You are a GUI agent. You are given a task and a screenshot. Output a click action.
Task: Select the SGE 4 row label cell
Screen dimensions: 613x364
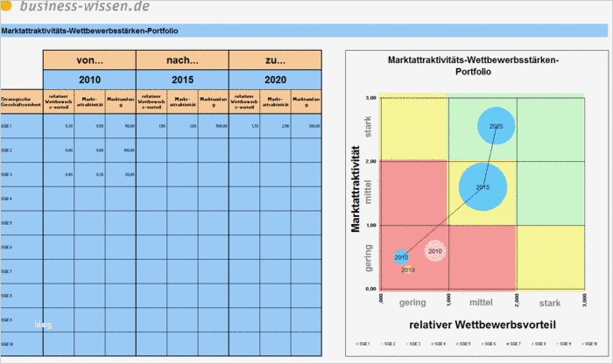(x=22, y=199)
